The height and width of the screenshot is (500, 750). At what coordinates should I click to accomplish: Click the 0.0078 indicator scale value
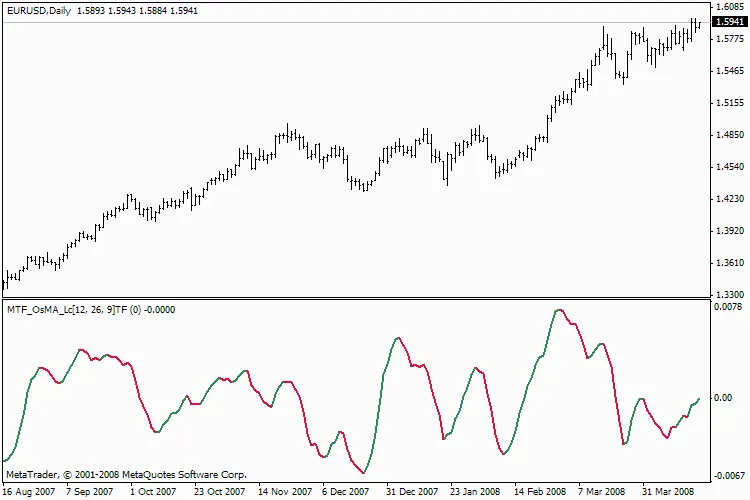(x=727, y=307)
